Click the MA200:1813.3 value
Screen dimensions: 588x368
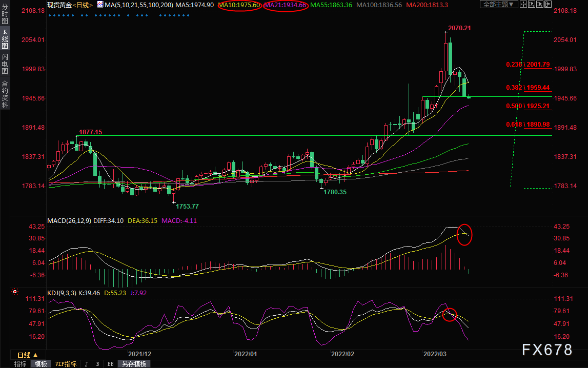tap(427, 5)
